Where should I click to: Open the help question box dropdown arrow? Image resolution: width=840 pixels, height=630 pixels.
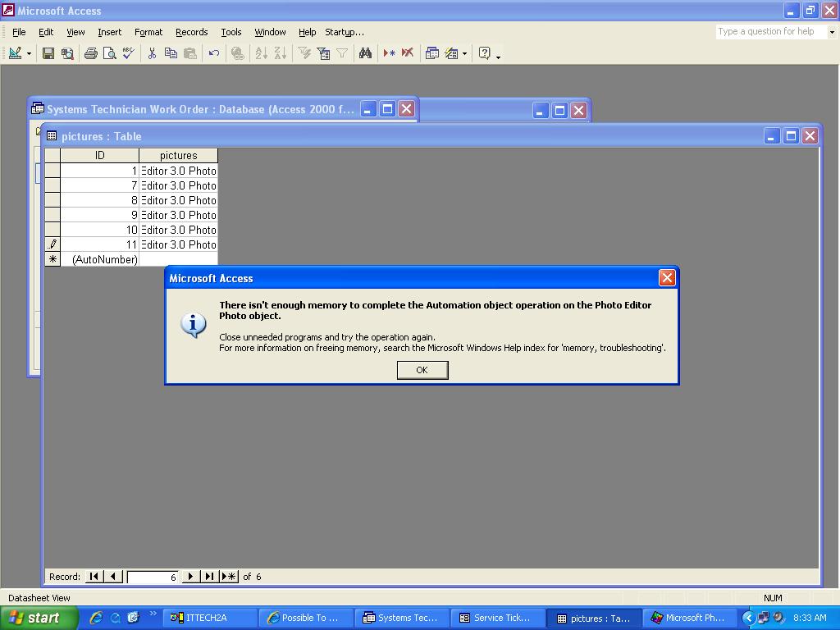832,32
